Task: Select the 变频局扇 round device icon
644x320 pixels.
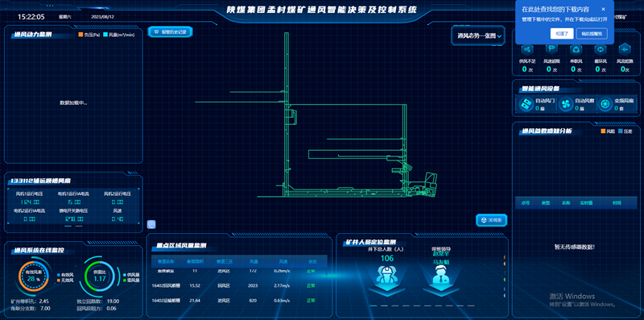Action: [x=605, y=105]
